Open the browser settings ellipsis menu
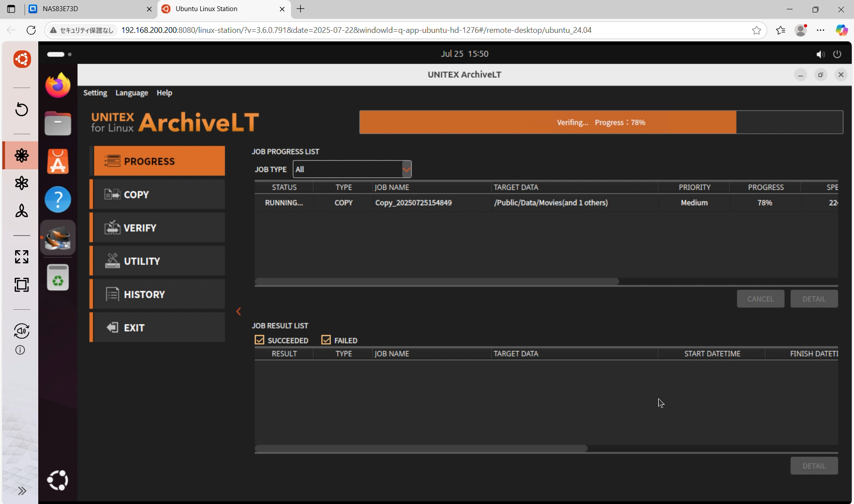This screenshot has width=854, height=504. 821,30
